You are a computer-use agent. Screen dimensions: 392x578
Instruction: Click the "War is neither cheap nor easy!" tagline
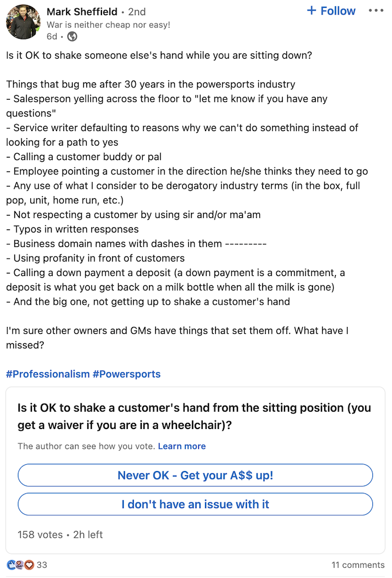tap(109, 25)
